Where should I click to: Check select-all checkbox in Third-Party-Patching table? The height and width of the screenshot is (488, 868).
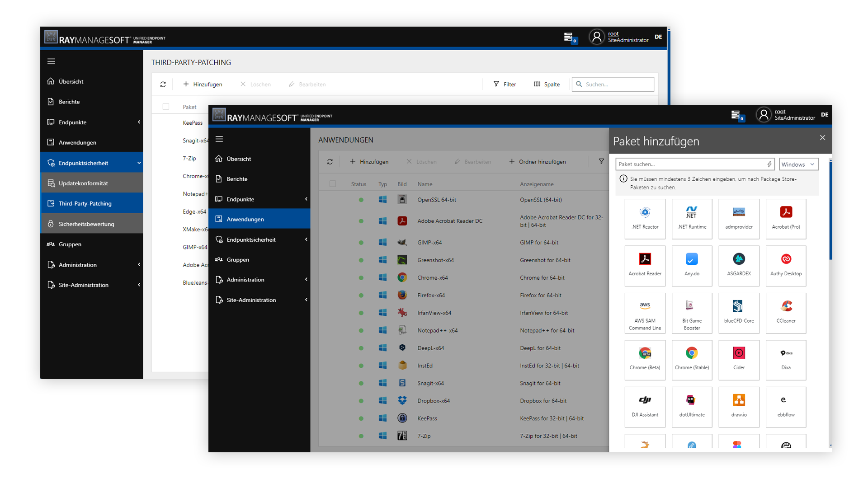tap(166, 107)
